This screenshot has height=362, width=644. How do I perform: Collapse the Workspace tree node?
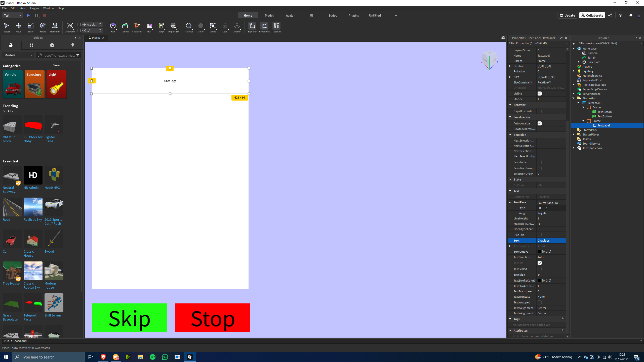pos(574,49)
